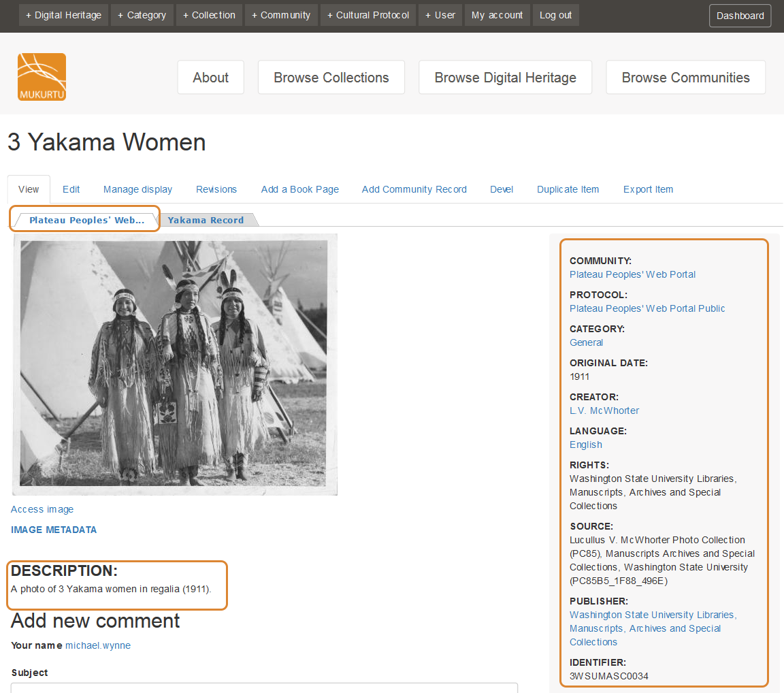Click identifier text 3WSUMASC0034
Image resolution: width=784 pixels, height=693 pixels.
click(x=609, y=676)
